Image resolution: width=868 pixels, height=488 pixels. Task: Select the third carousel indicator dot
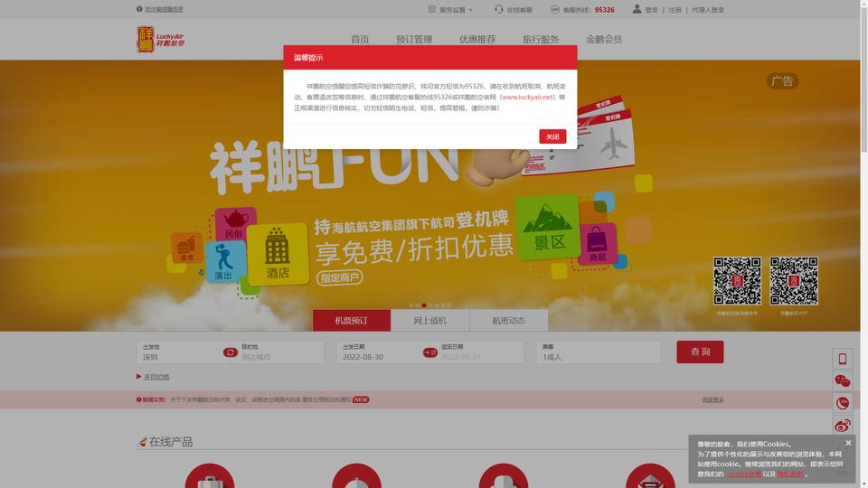click(x=424, y=305)
